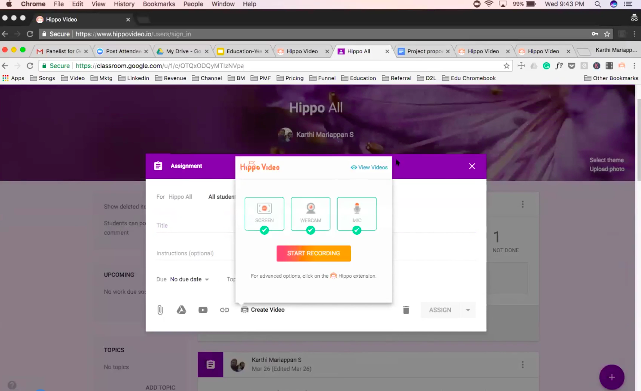641x391 pixels.
Task: Open the Chrome three-dot menu
Action: click(634, 65)
